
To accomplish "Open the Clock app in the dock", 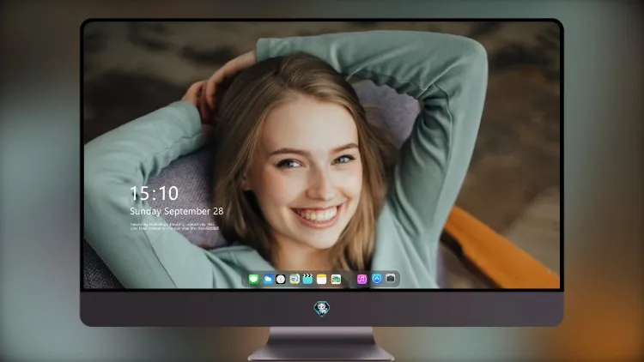I will [281, 280].
